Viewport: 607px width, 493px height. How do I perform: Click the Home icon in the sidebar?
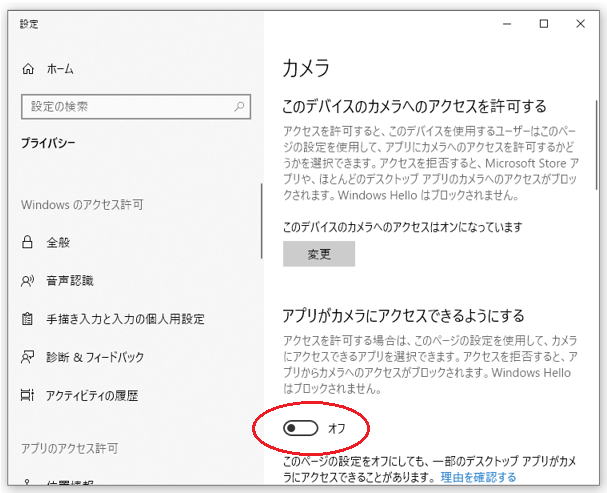pos(27,69)
